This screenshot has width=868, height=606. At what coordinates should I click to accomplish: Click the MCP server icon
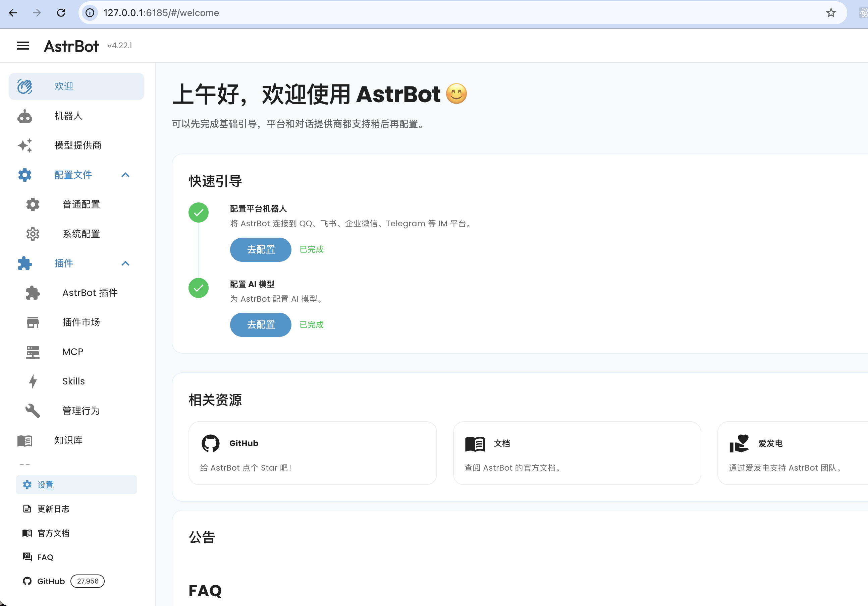tap(33, 352)
